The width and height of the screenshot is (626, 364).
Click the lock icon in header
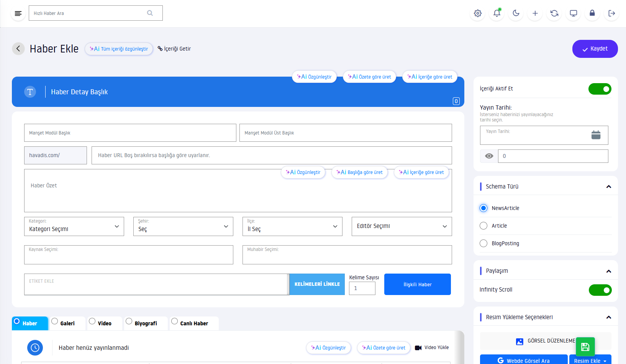tap(592, 13)
